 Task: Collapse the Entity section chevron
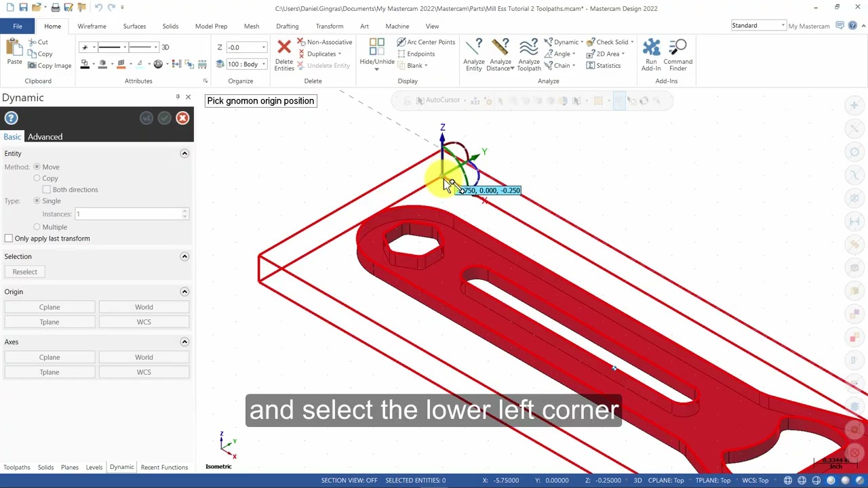click(184, 154)
